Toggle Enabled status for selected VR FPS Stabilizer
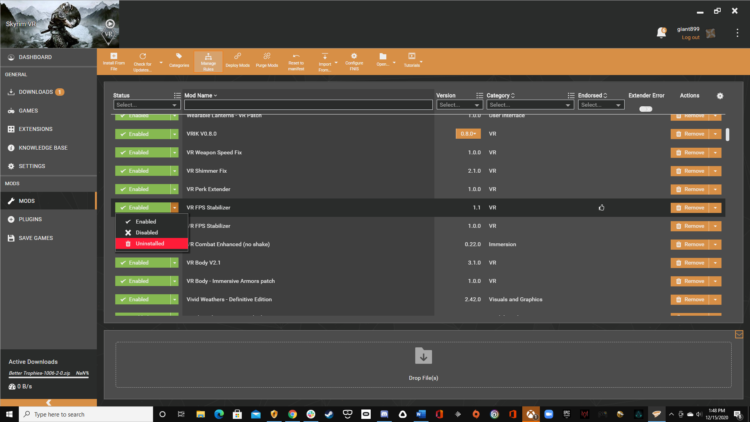 pyautogui.click(x=143, y=208)
